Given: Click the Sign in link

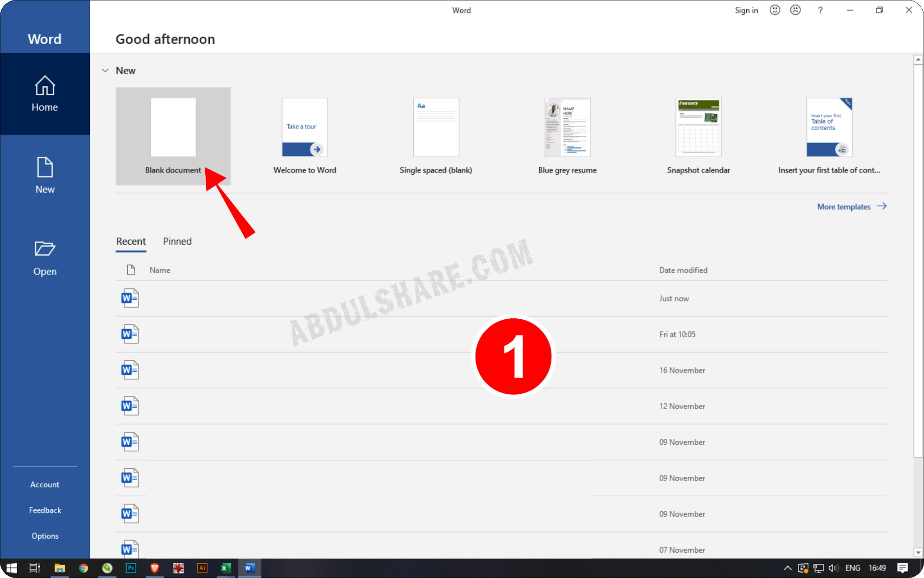Looking at the screenshot, I should click(x=746, y=10).
